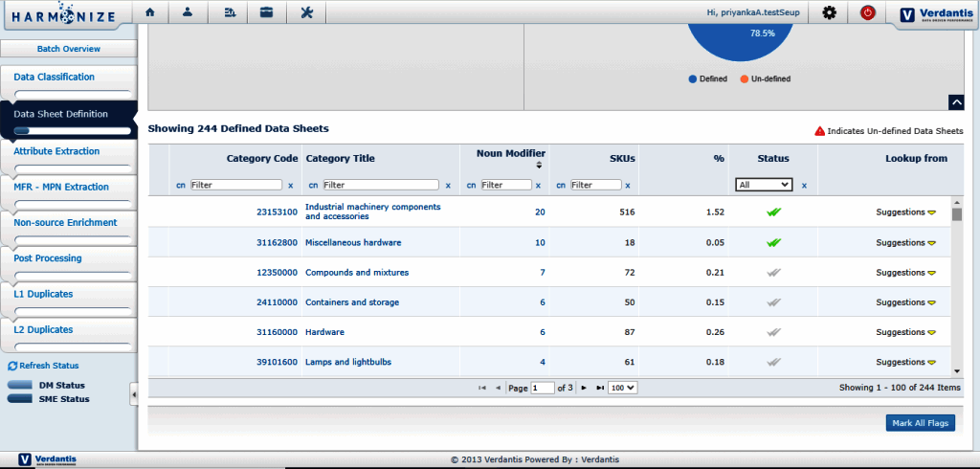Click the Category Title filter field
Image resolution: width=980 pixels, height=469 pixels.
[x=382, y=185]
